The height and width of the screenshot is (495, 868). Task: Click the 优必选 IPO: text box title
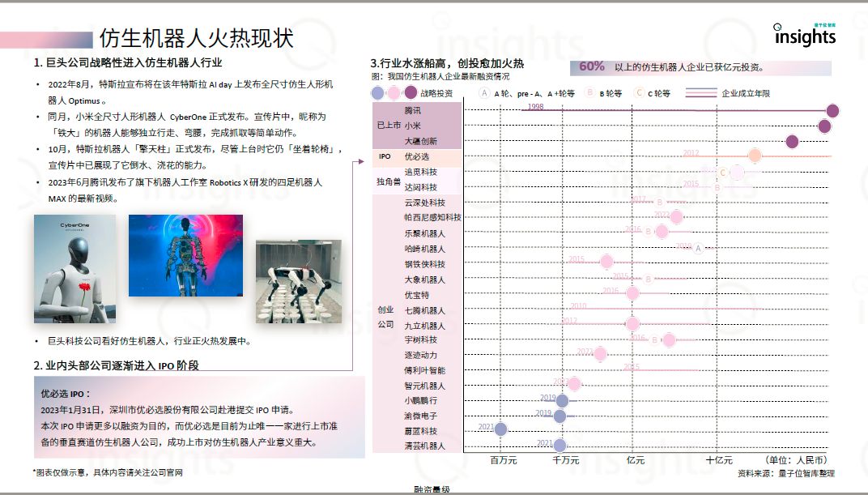tap(66, 394)
